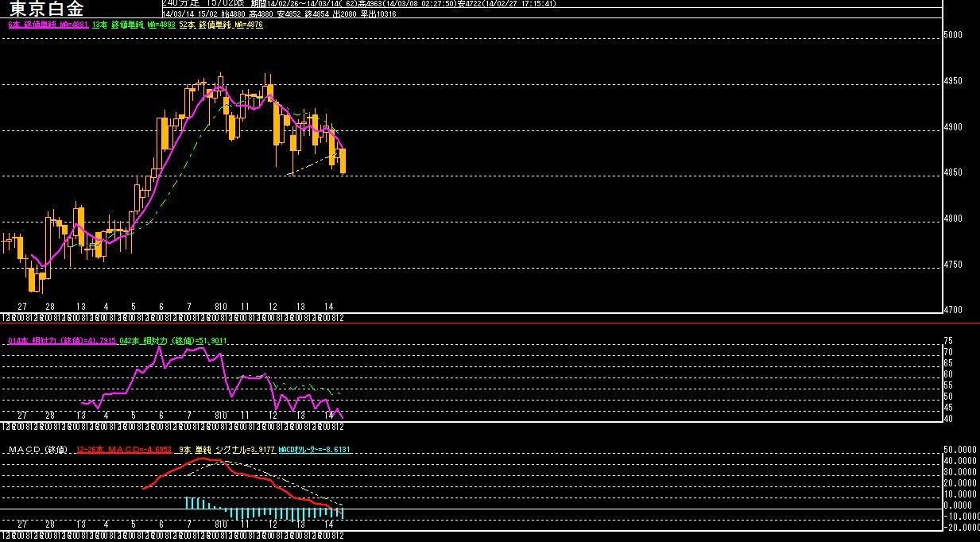Image resolution: width=980 pixels, height=542 pixels.
Task: Click the MACD (終値) panel title
Action: [39, 450]
